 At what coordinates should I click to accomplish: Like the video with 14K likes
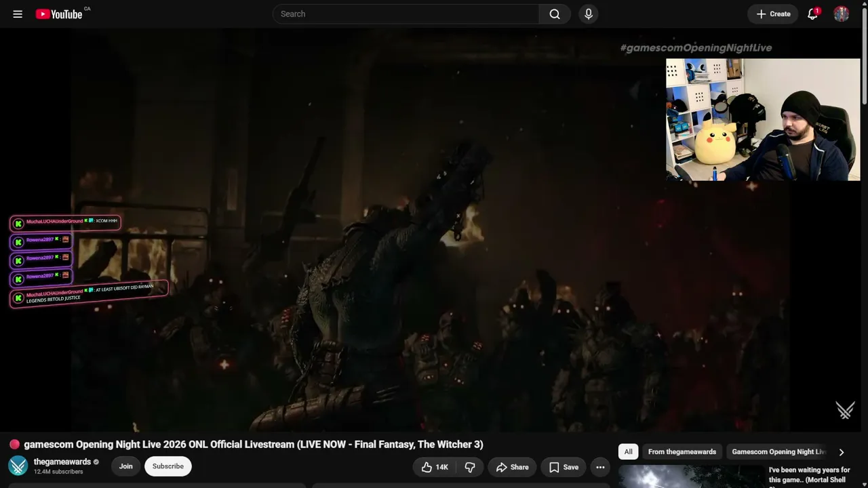pyautogui.click(x=435, y=467)
